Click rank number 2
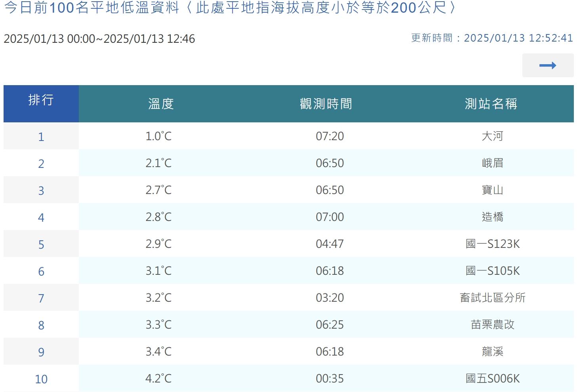Image resolution: width=579 pixels, height=392 pixels. coord(41,164)
